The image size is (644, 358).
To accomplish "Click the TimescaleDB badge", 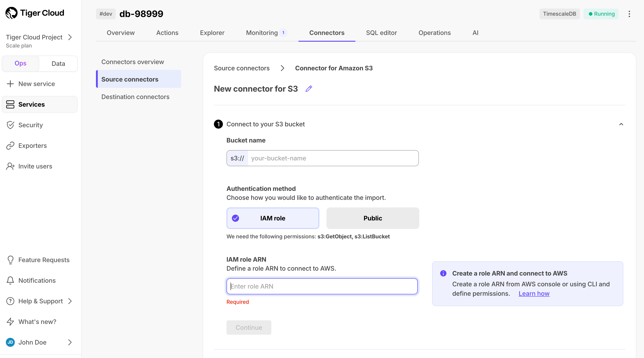I will pos(559,14).
